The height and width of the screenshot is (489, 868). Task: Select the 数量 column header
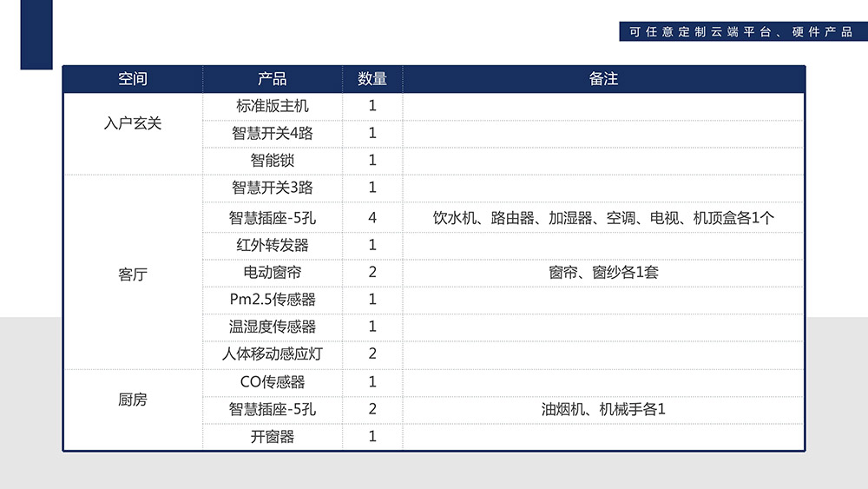pos(372,79)
